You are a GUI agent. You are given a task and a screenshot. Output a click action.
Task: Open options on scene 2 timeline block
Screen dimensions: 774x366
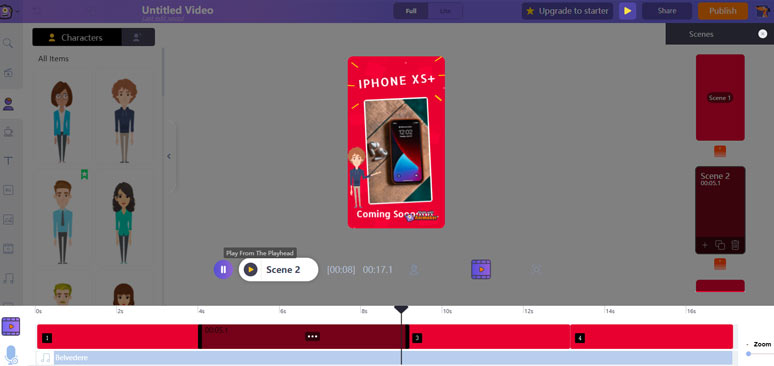312,336
